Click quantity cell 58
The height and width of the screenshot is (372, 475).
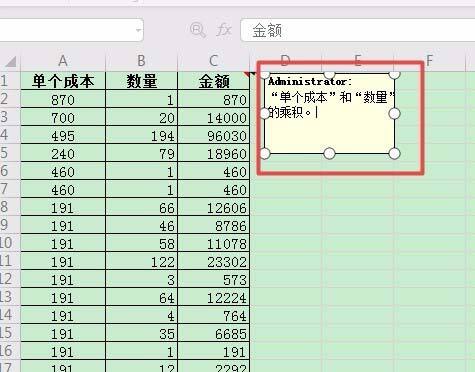pos(142,243)
